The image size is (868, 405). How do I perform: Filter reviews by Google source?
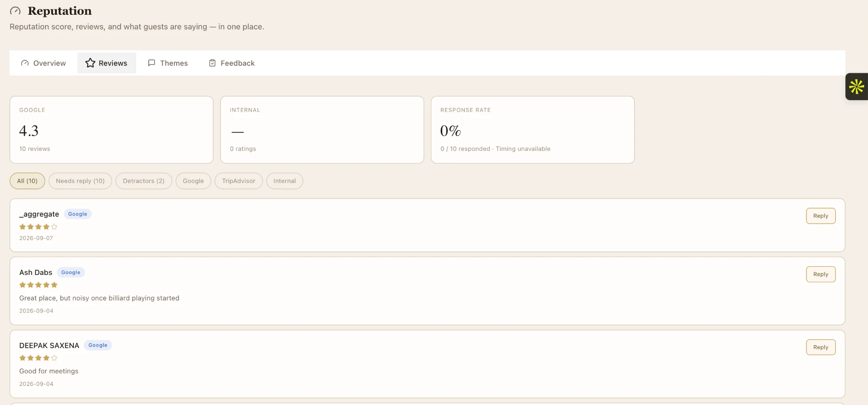tap(193, 181)
